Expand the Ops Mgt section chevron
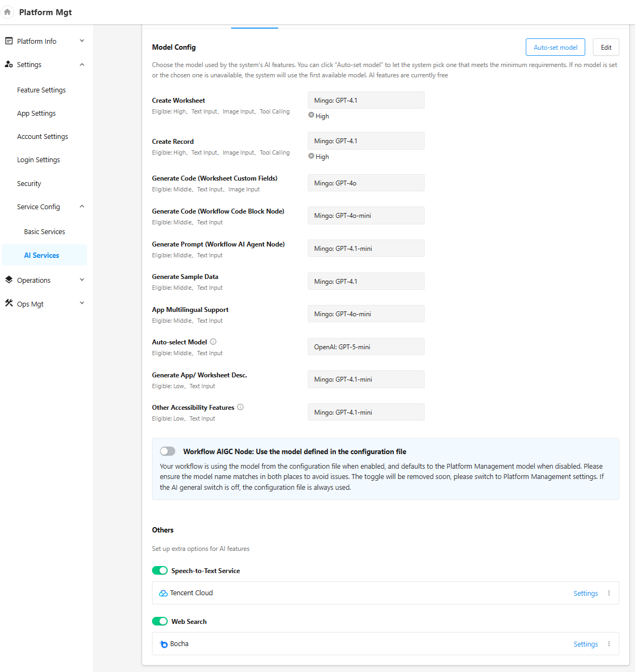 [82, 303]
